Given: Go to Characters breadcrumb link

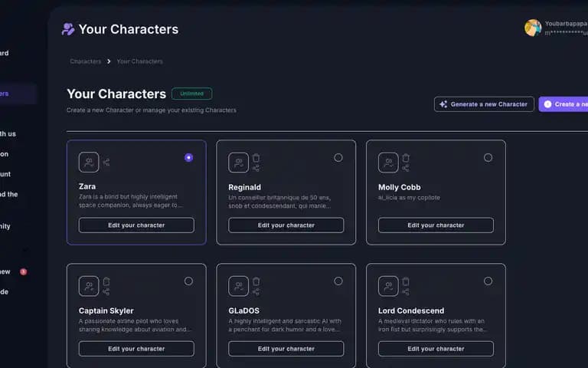Looking at the screenshot, I should [86, 61].
